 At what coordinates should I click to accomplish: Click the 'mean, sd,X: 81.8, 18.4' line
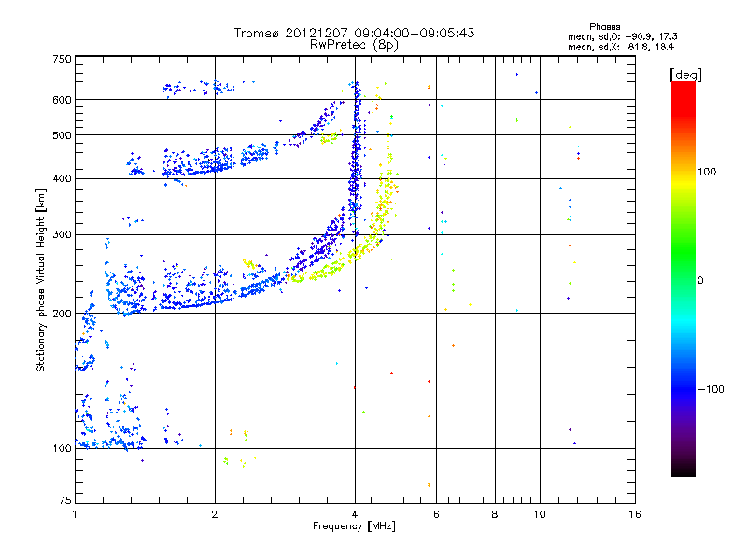(x=621, y=47)
